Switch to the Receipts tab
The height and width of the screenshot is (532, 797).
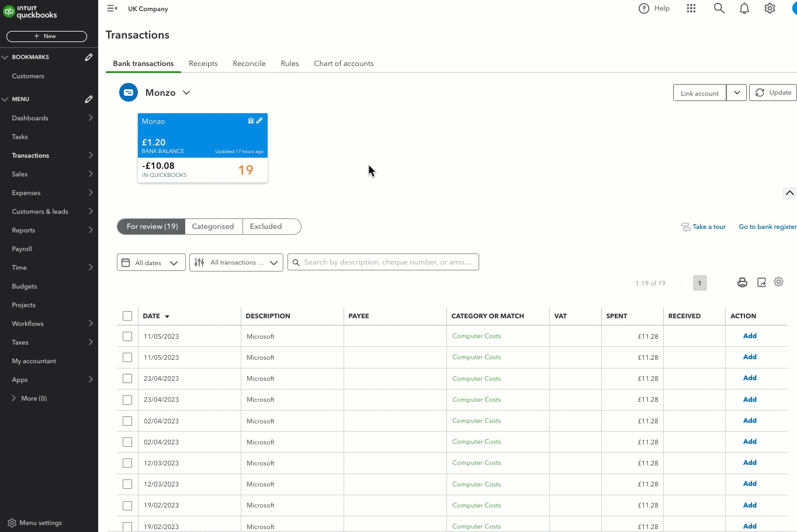tap(203, 64)
